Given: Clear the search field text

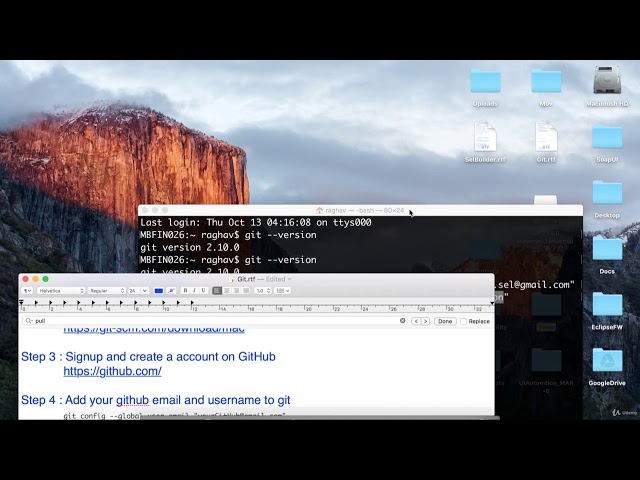Looking at the screenshot, I should (x=402, y=321).
